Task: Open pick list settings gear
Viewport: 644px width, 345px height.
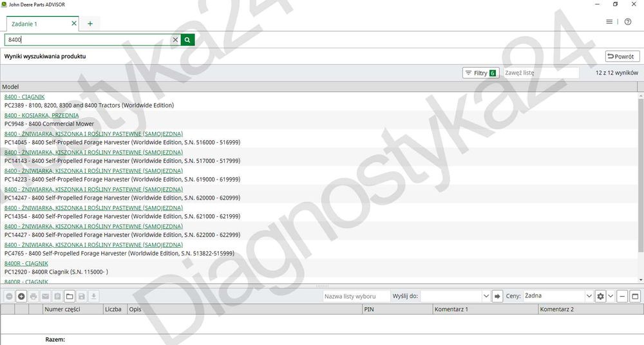Action: 600,296
